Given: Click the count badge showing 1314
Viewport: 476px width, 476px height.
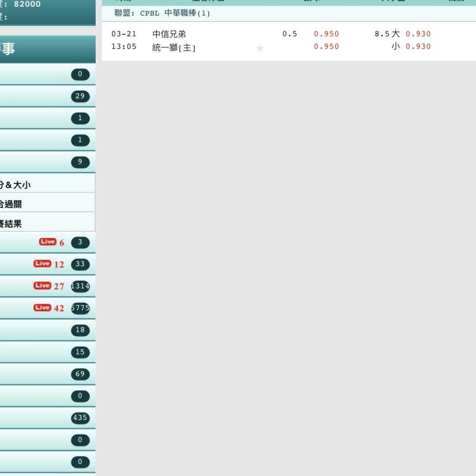Looking at the screenshot, I should tap(80, 286).
